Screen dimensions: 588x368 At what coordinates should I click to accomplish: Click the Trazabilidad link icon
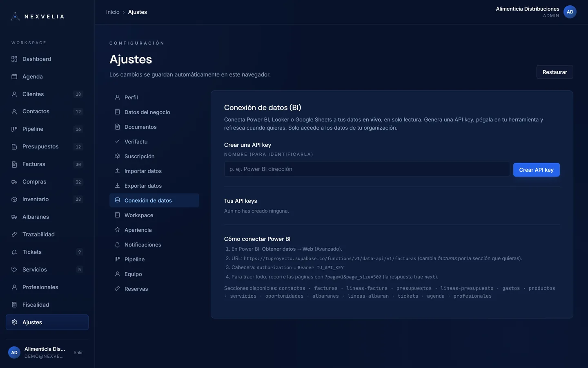(14, 234)
